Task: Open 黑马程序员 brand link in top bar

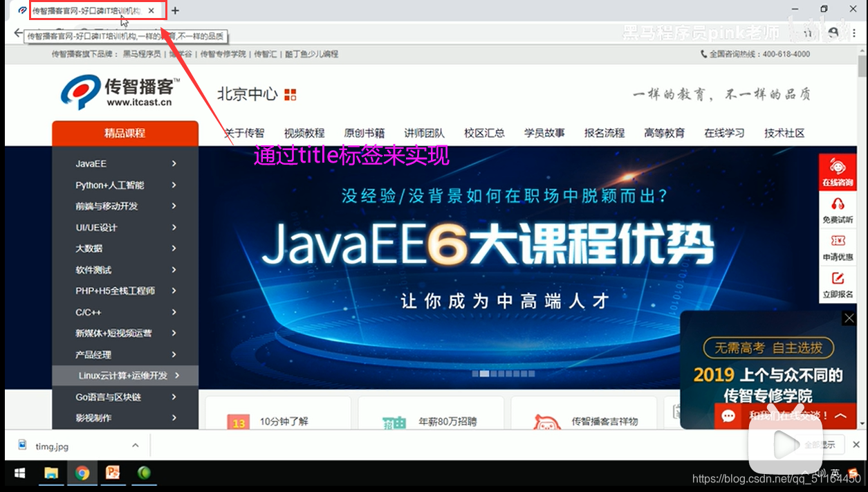Action: [142, 54]
